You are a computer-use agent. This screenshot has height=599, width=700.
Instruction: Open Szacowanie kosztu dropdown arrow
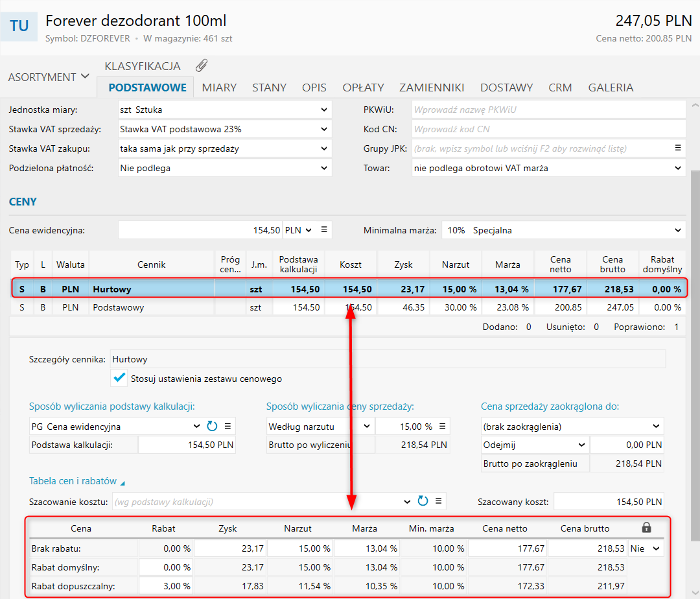pyautogui.click(x=406, y=501)
